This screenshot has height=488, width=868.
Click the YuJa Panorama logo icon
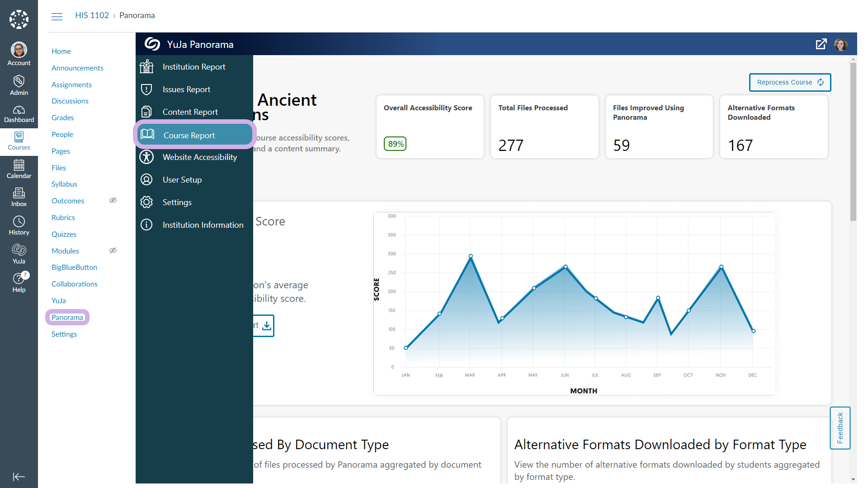152,44
